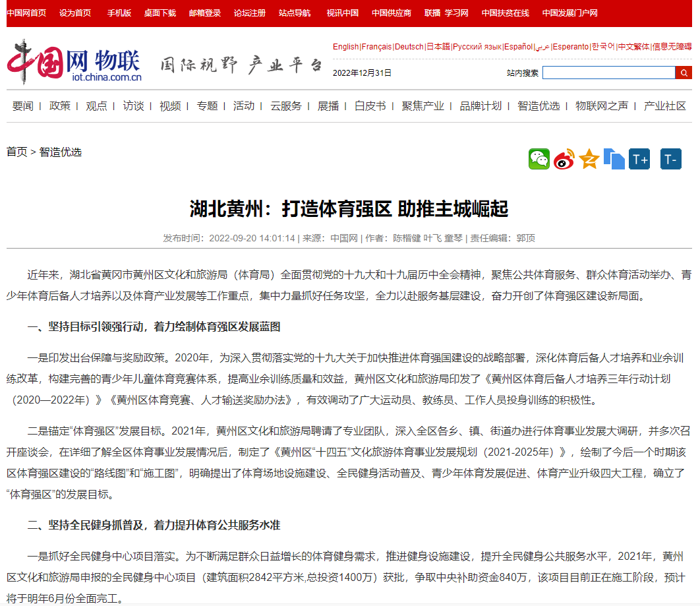Click 中国扶贫在线 in top red bar
This screenshot has height=606, width=700.
tap(506, 13)
